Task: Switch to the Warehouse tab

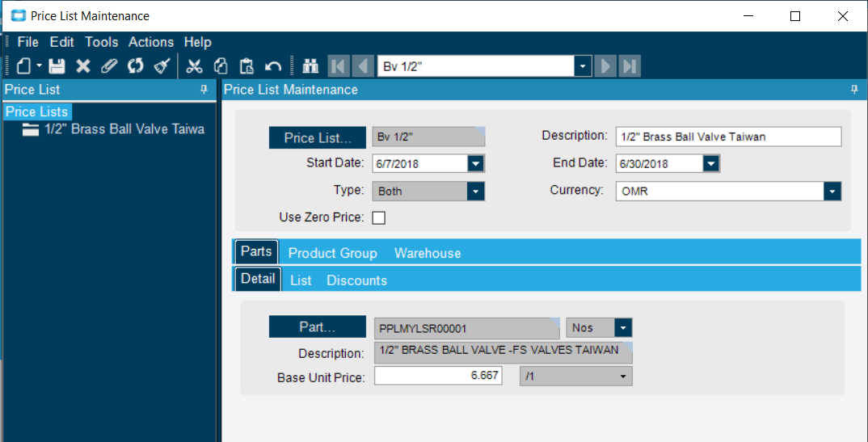Action: click(x=428, y=254)
